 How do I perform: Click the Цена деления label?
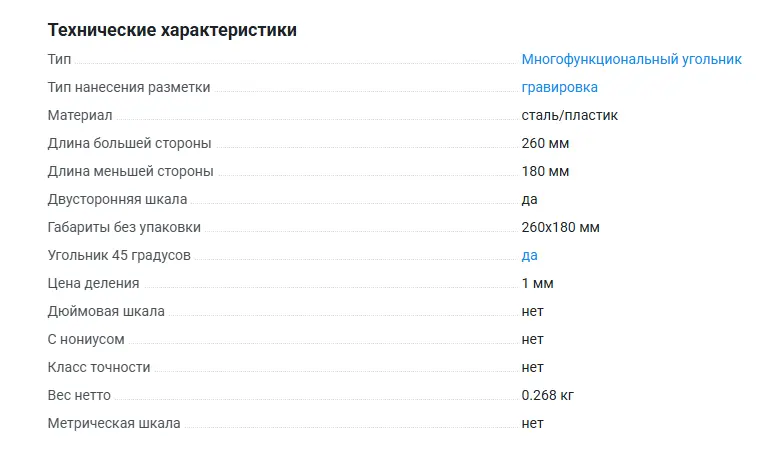(93, 284)
